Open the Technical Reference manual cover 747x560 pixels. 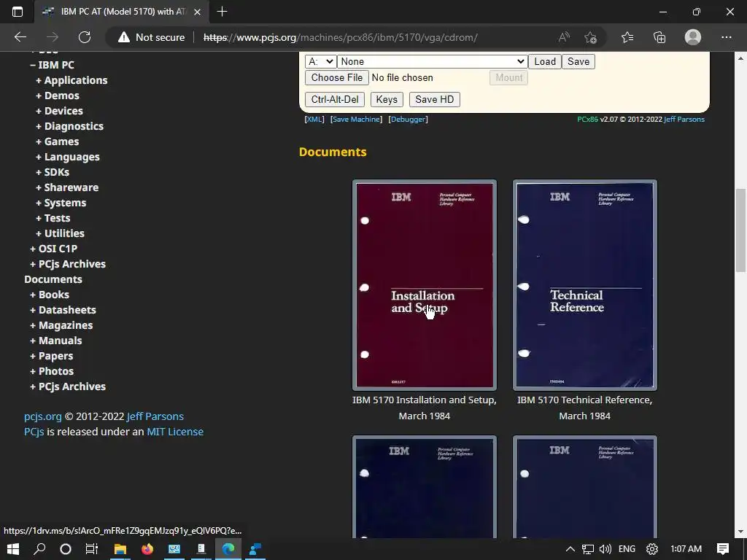(x=584, y=285)
